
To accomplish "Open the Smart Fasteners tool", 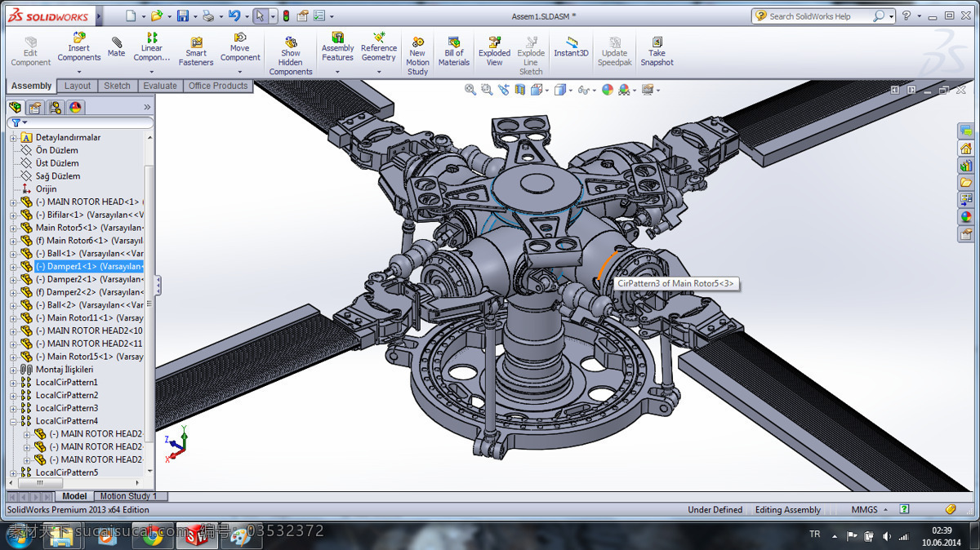I will (x=196, y=52).
